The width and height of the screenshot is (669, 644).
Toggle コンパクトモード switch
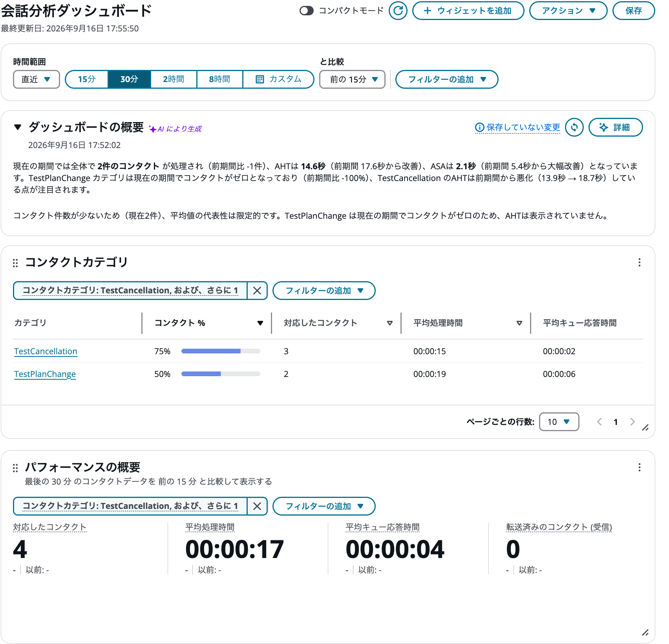coord(307,11)
